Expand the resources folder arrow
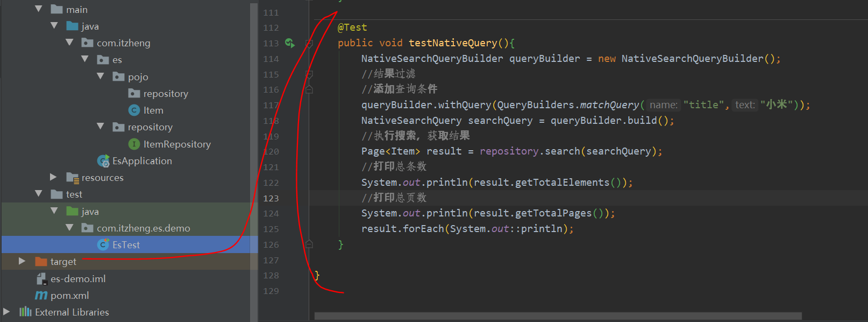The width and height of the screenshot is (868, 322). (x=53, y=177)
